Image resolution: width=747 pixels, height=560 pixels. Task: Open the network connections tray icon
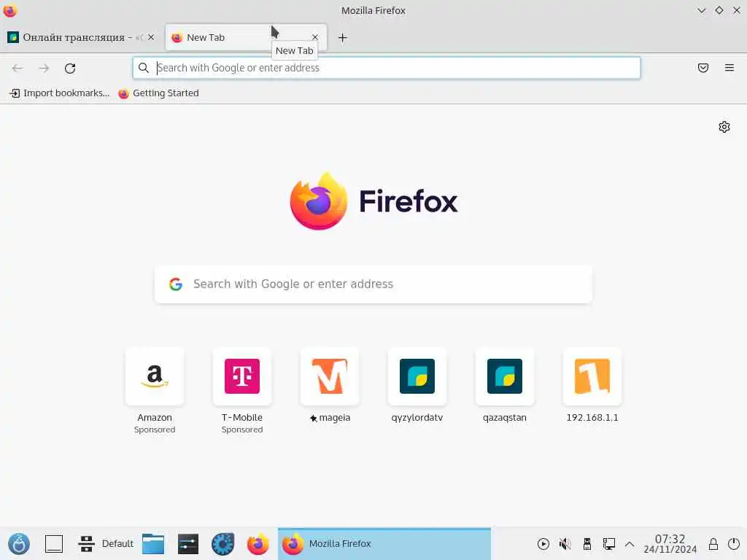tap(609, 544)
